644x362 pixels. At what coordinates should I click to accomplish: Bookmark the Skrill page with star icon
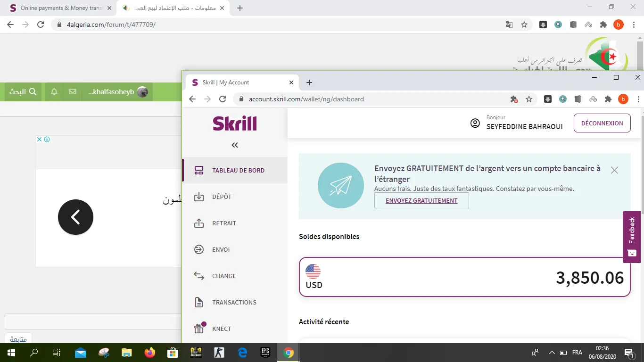point(529,99)
